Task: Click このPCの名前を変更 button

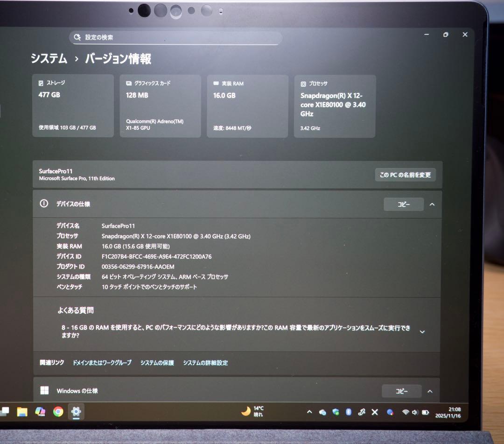Action: (x=406, y=175)
